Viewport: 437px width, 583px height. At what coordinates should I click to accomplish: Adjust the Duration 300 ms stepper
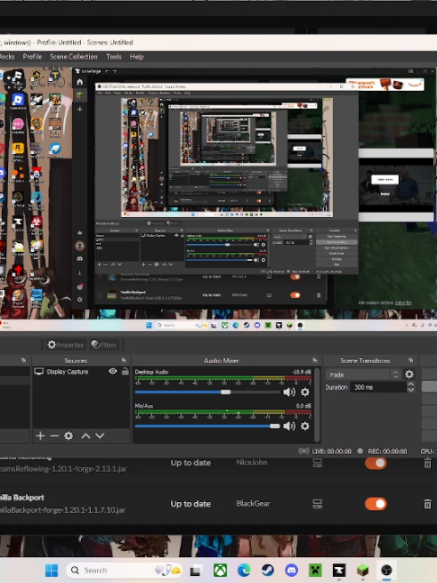pyautogui.click(x=411, y=387)
